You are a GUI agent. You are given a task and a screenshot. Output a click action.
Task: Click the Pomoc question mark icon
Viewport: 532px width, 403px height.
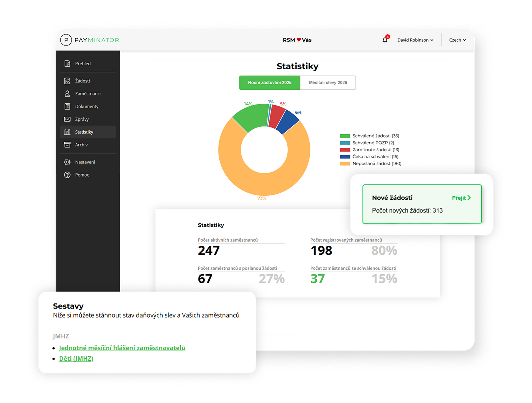point(67,175)
